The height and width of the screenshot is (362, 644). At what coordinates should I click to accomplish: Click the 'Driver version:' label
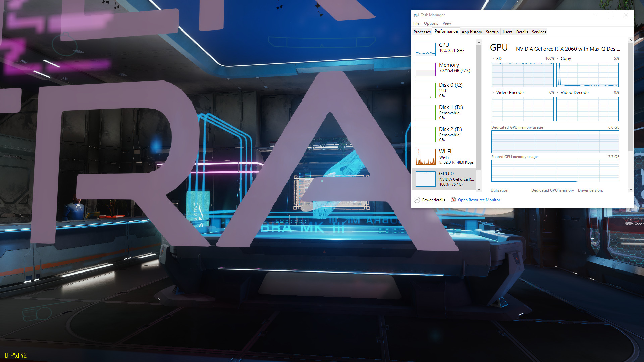pos(590,190)
